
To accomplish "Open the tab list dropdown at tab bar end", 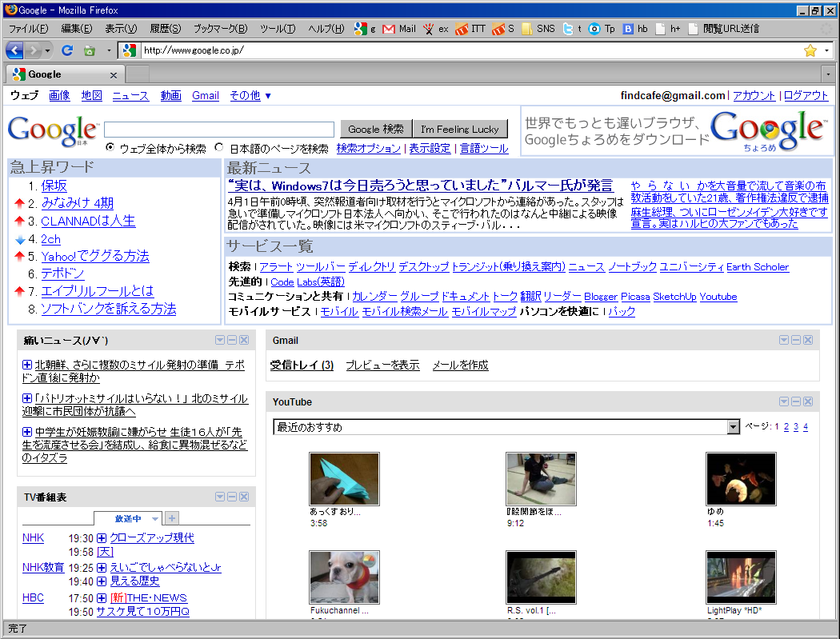I will (x=828, y=74).
